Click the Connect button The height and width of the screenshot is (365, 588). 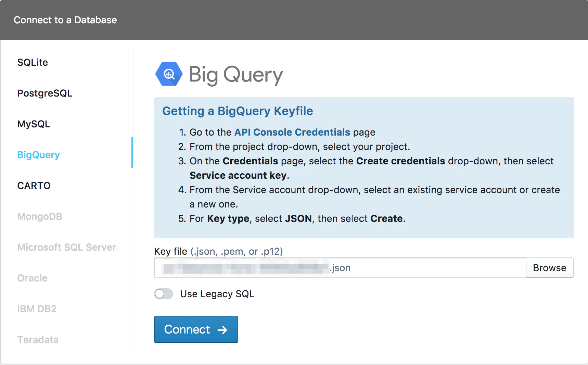pyautogui.click(x=196, y=329)
